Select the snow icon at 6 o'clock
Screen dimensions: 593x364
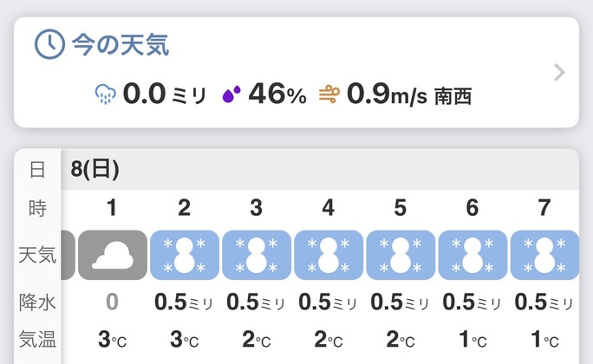(x=472, y=255)
